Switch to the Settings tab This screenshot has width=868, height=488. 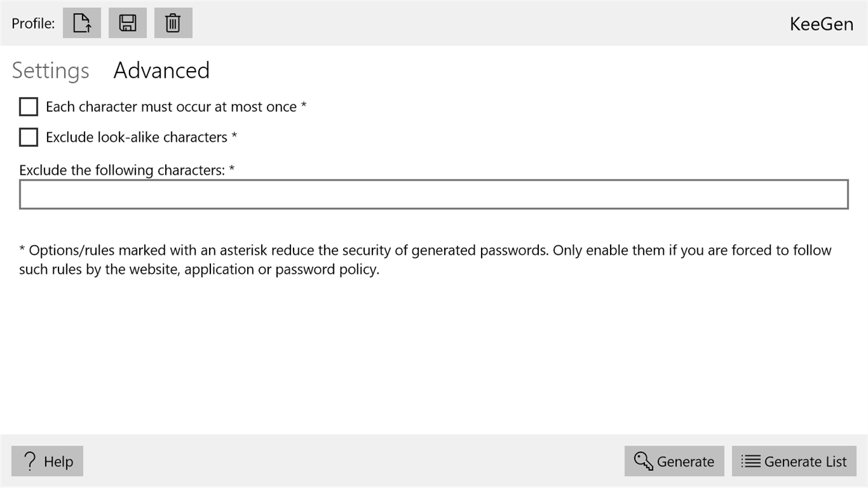click(x=51, y=70)
